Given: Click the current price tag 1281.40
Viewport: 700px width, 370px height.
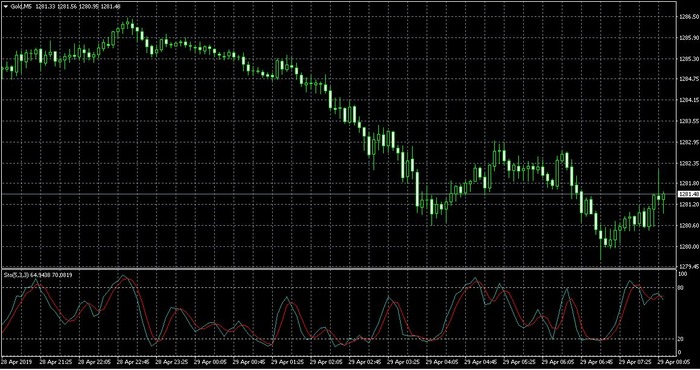Looking at the screenshot, I should (688, 194).
